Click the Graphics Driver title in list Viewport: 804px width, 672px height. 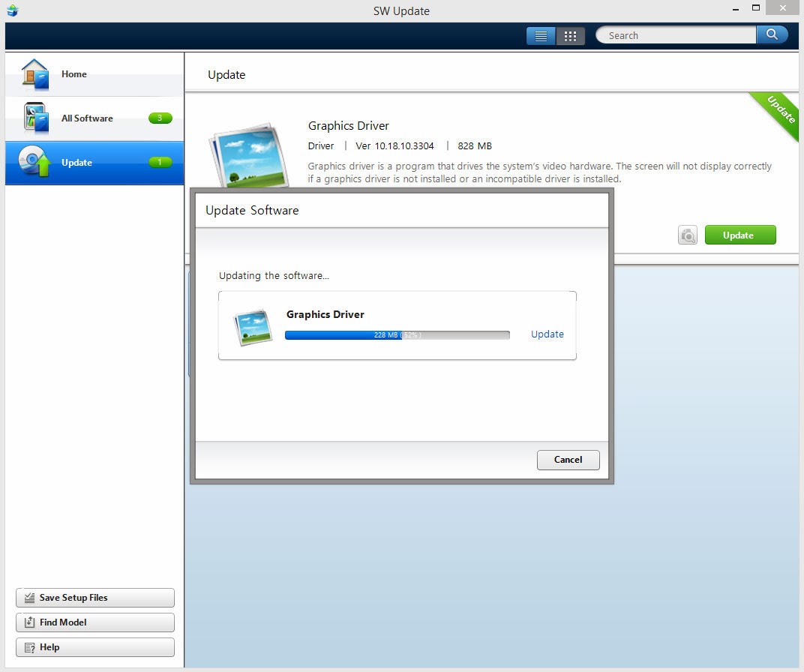348,126
